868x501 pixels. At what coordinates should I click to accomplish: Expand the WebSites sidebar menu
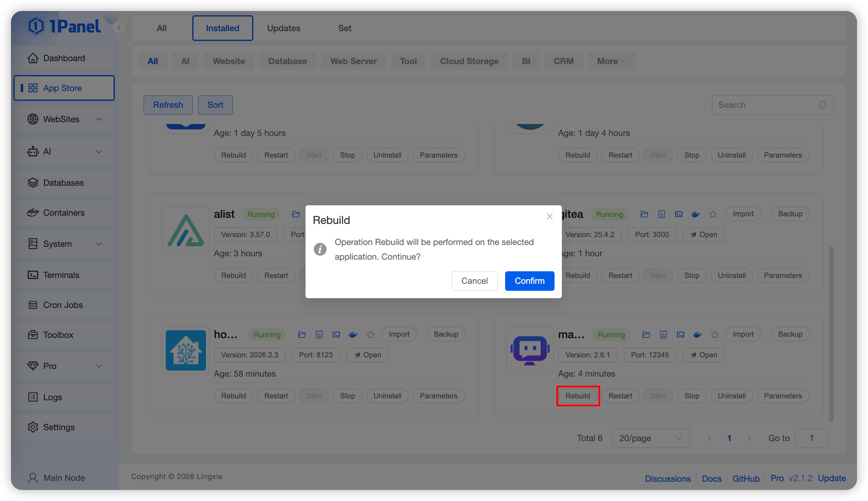point(64,119)
